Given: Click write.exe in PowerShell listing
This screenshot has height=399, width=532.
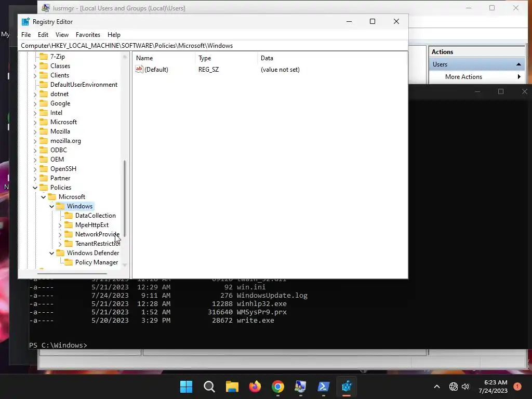Looking at the screenshot, I should (x=255, y=320).
